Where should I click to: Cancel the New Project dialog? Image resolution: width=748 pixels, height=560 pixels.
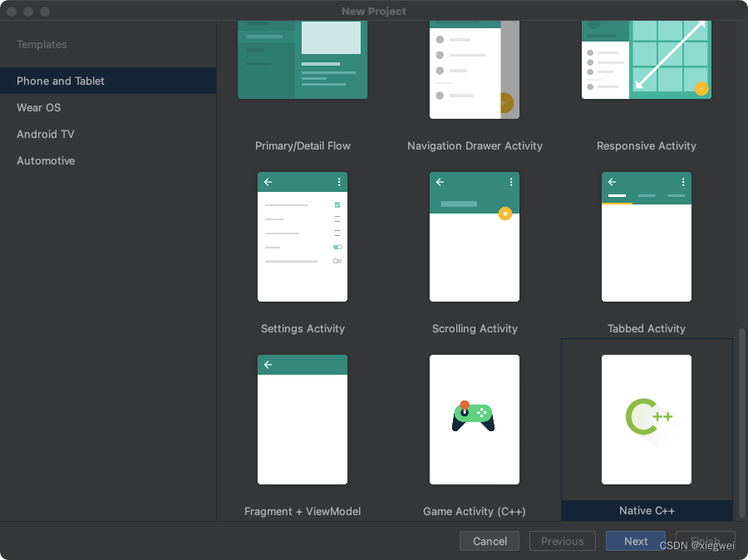(x=490, y=541)
